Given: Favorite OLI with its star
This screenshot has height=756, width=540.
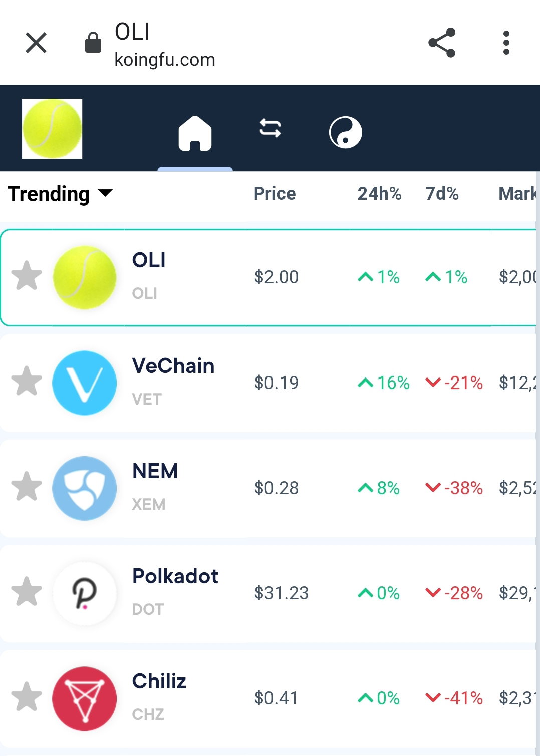Looking at the screenshot, I should coord(27,276).
